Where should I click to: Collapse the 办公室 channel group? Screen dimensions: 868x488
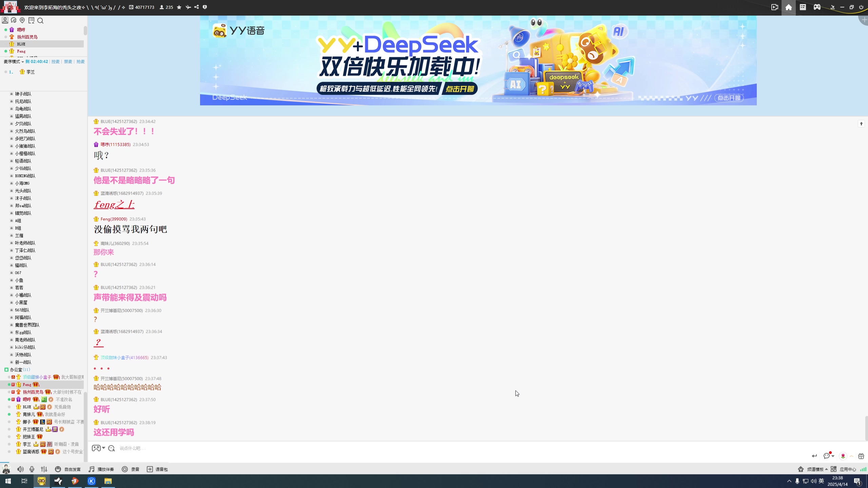[x=6, y=370]
